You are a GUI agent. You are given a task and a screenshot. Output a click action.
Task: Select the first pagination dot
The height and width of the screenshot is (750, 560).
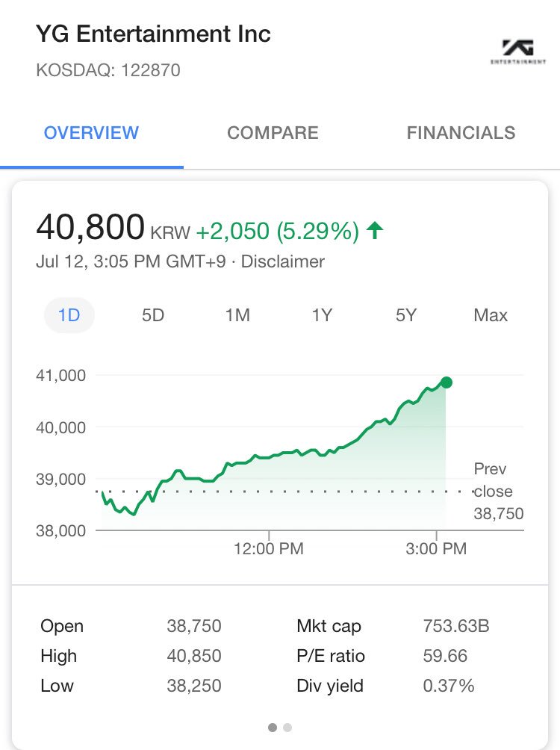[x=273, y=728]
